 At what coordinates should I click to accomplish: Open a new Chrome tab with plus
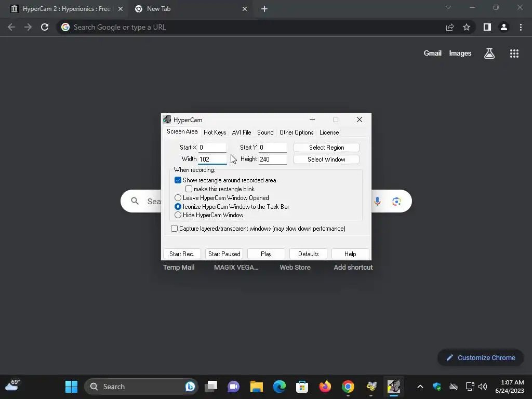pos(264,9)
